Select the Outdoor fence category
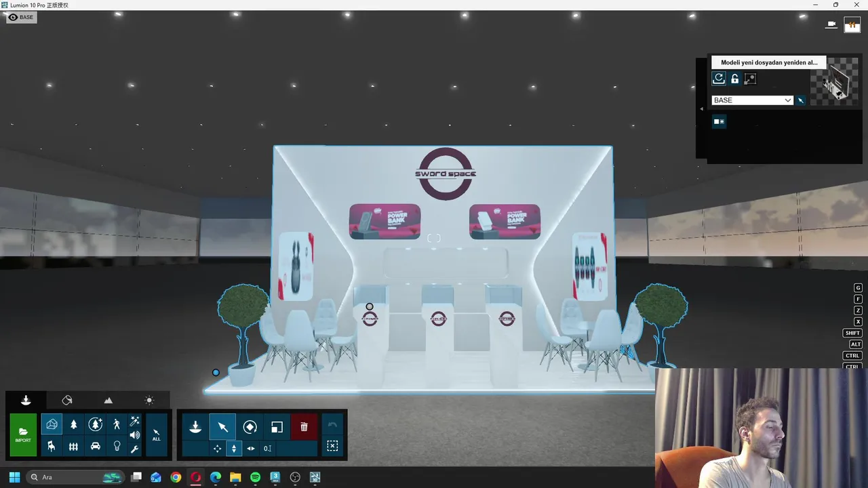Image resolution: width=868 pixels, height=488 pixels. pos(74,446)
